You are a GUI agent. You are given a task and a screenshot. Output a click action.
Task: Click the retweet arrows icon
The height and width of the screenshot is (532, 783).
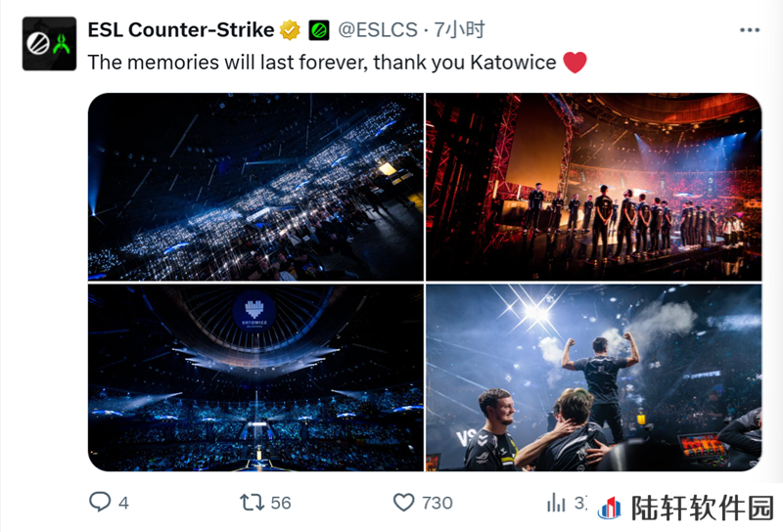coord(253,503)
